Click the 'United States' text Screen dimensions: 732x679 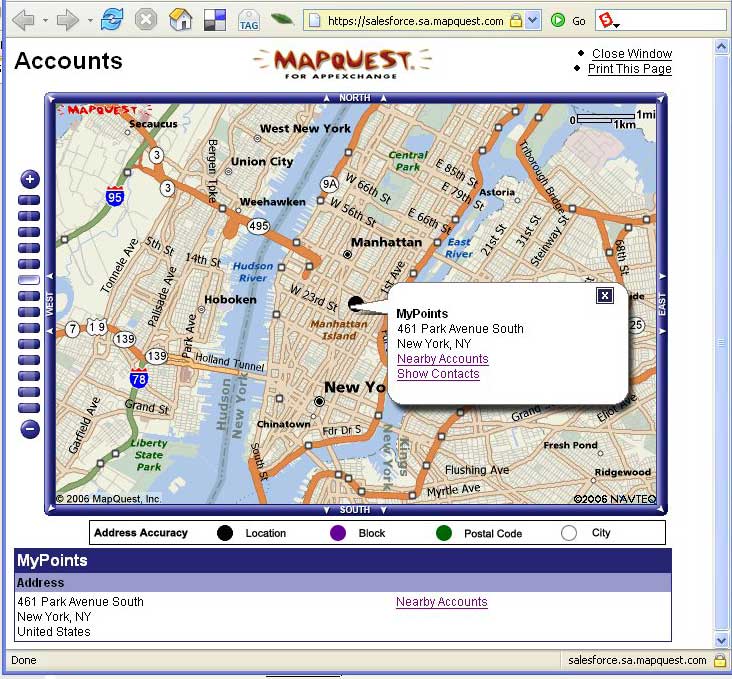[54, 632]
